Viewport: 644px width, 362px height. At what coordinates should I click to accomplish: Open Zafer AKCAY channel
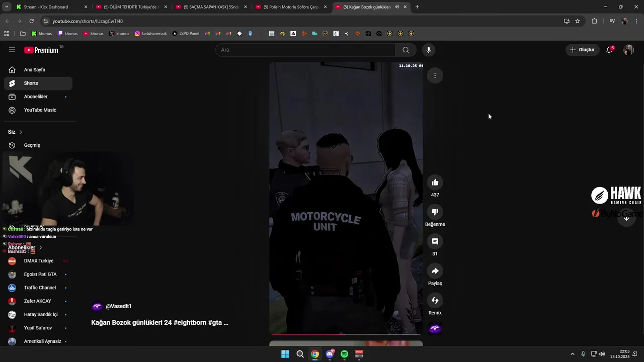click(x=38, y=301)
